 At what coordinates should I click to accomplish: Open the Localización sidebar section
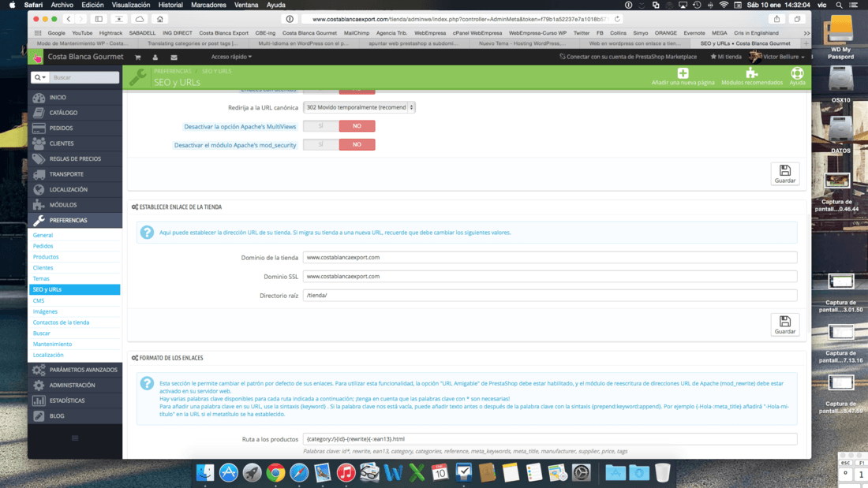click(75, 189)
